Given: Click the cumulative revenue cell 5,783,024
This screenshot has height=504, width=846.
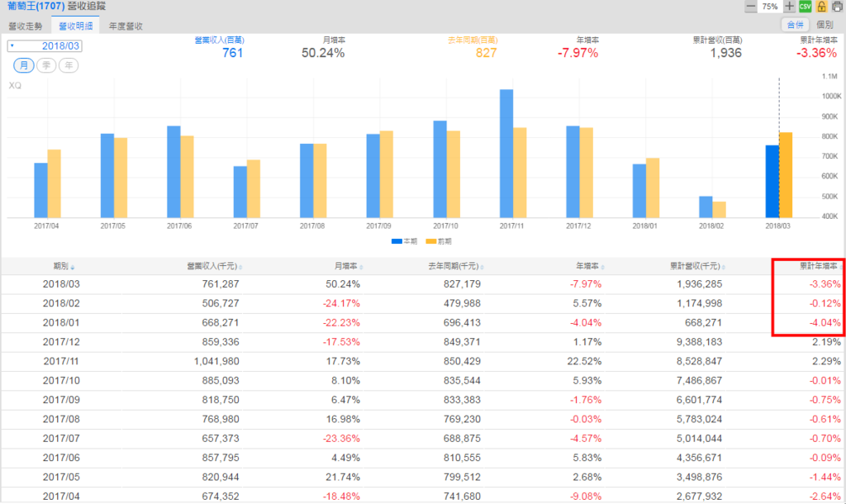Looking at the screenshot, I should pos(700,419).
